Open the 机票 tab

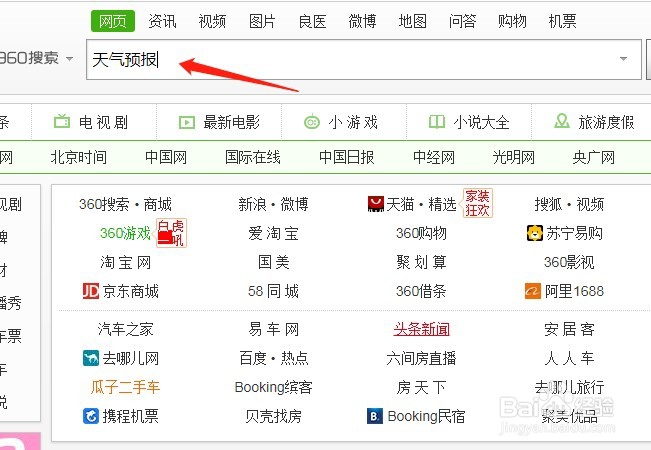pos(562,21)
